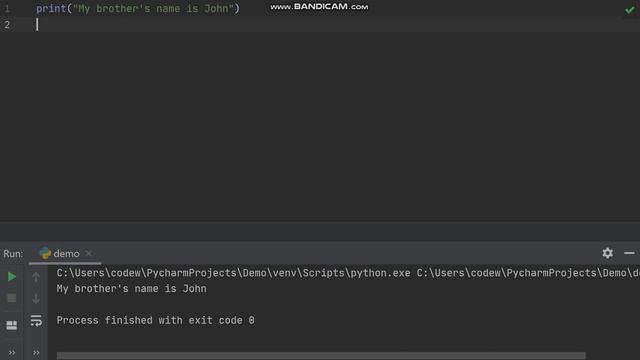Viewport: 640px width, 360px height.
Task: Click the print statement on line 1
Action: [x=138, y=9]
